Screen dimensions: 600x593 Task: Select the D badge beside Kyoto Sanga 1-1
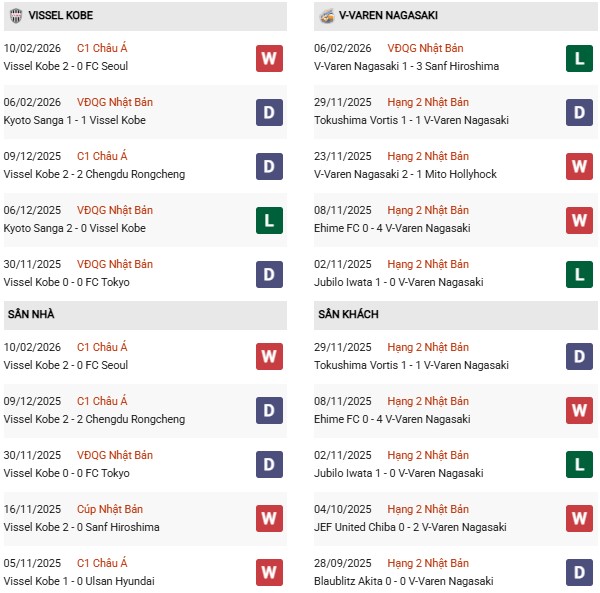(x=269, y=112)
